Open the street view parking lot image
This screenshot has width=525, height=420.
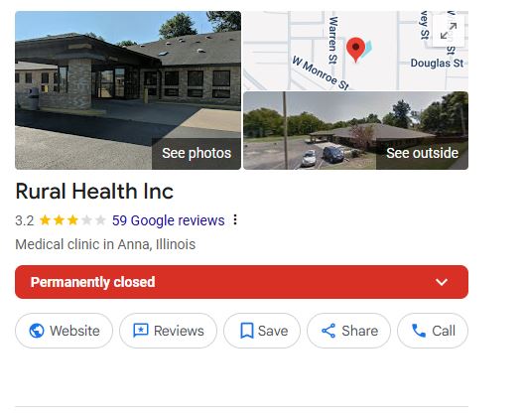(355, 130)
